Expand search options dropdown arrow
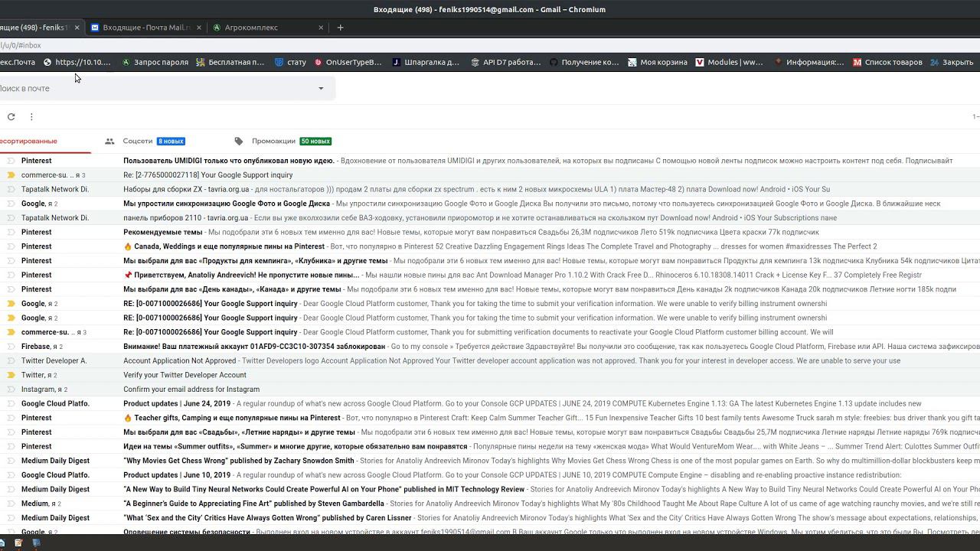The image size is (980, 551). pyautogui.click(x=321, y=89)
